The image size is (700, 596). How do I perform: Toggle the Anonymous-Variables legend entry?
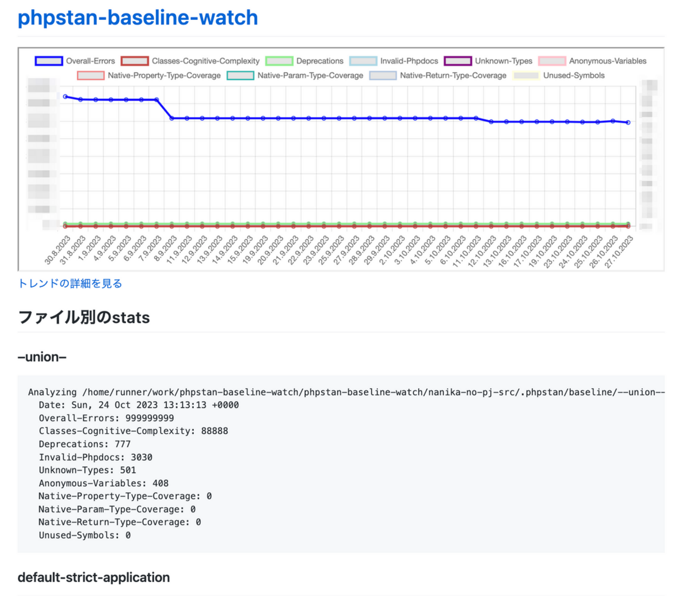tap(552, 61)
